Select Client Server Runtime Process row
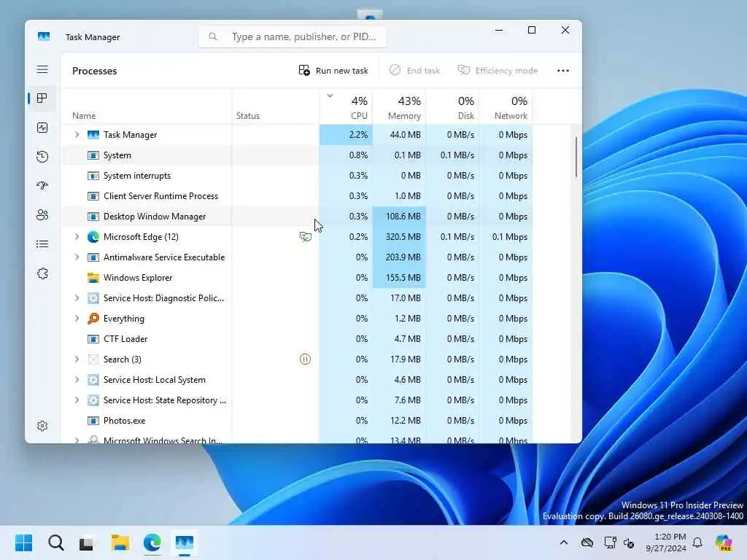This screenshot has width=747, height=560. 297,196
